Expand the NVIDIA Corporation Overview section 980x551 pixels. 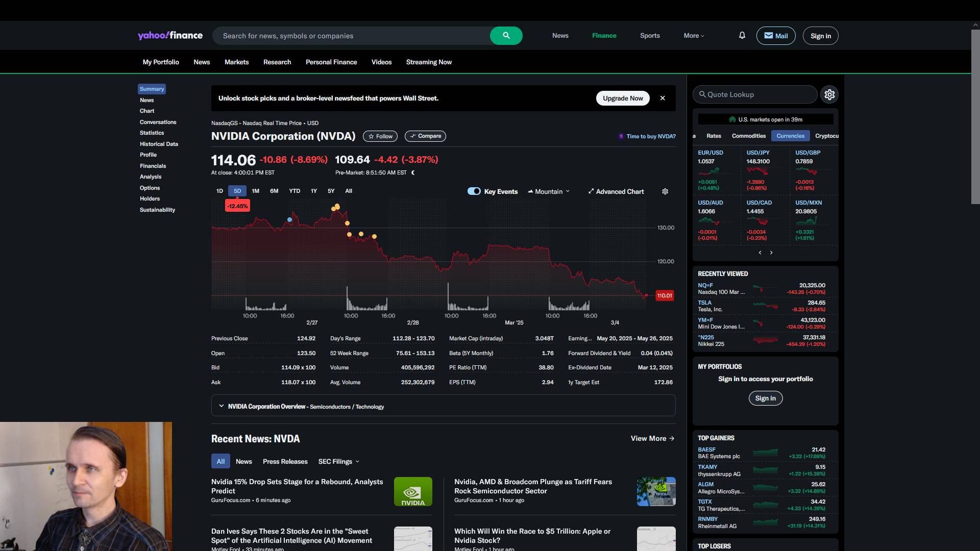click(x=221, y=406)
